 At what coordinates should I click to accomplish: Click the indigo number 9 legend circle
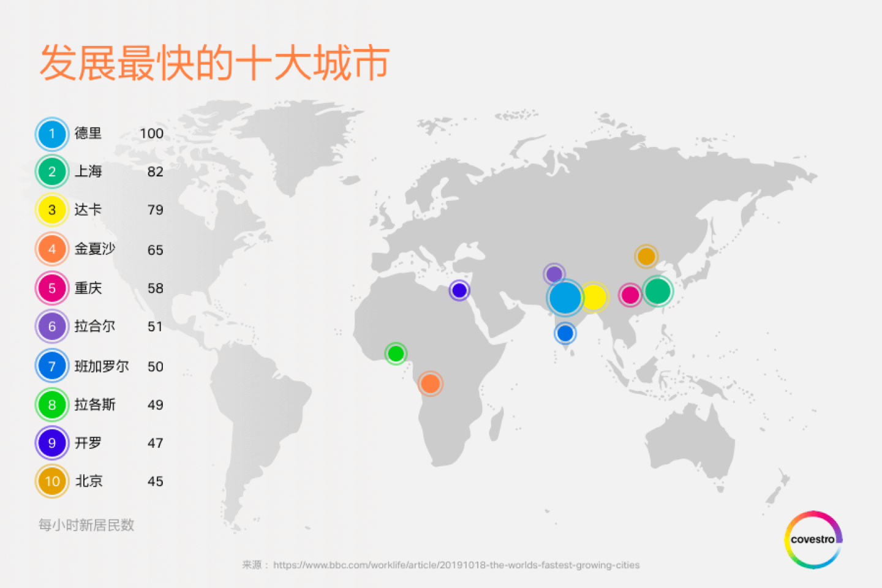(x=52, y=443)
